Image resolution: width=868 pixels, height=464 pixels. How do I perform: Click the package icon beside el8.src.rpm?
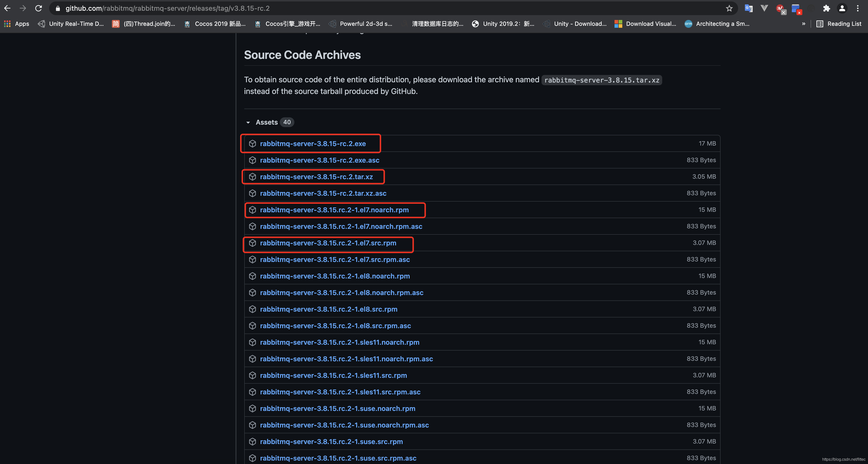252,309
